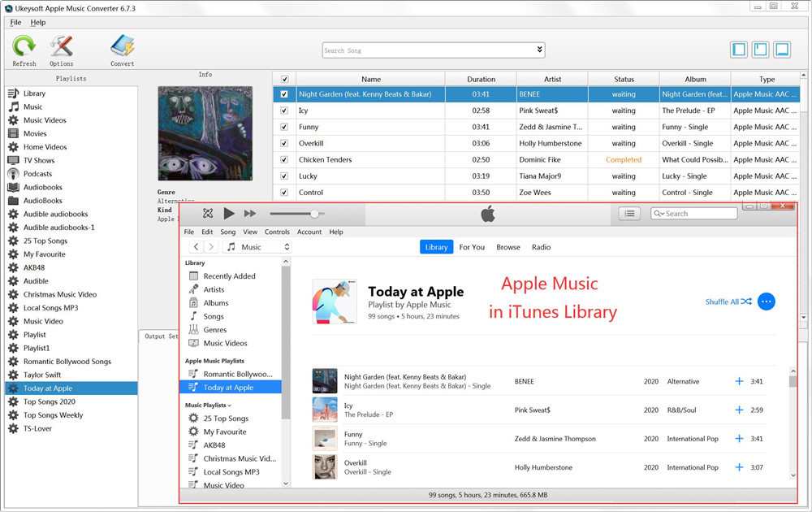Play music in the iTunes player
Viewport: 812px width, 512px height.
click(229, 214)
